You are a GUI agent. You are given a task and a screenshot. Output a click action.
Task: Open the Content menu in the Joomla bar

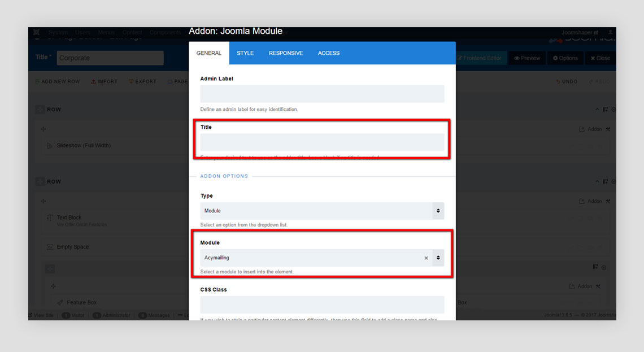pos(132,32)
